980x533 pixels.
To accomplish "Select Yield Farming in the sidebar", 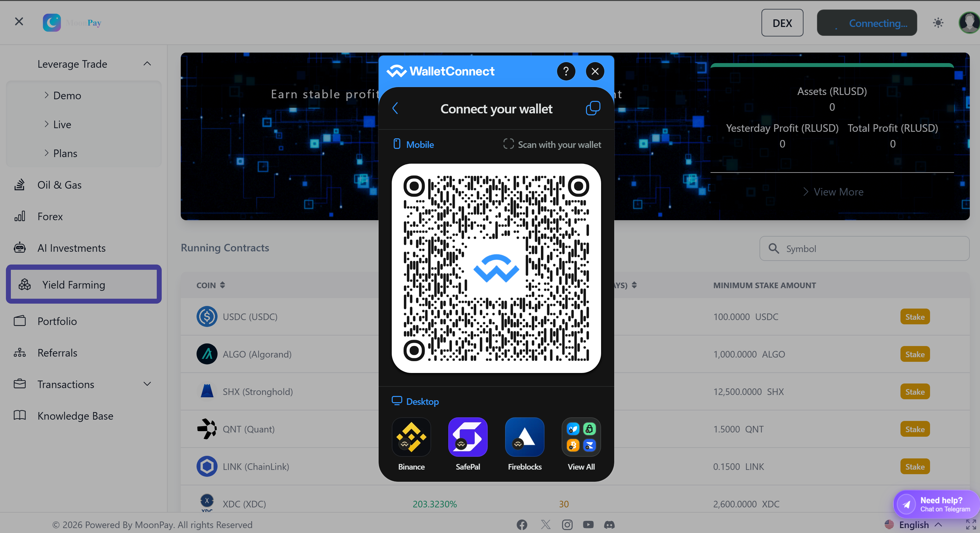I will coord(84,284).
